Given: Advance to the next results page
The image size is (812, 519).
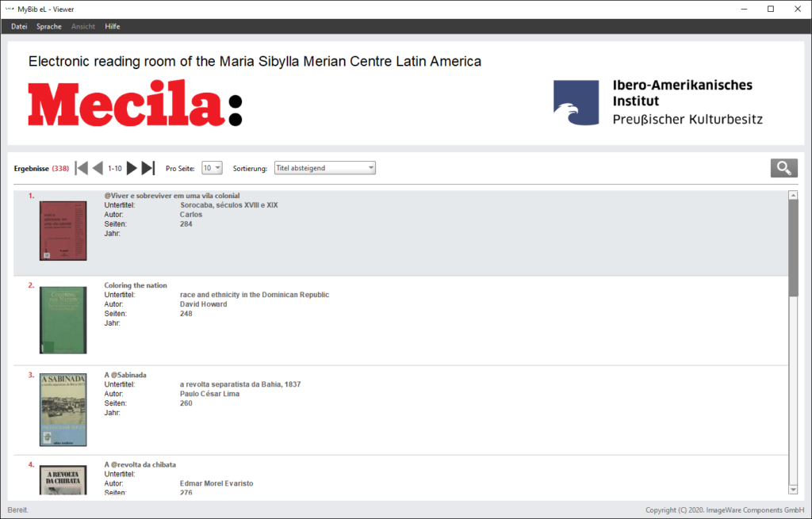Looking at the screenshot, I should (132, 168).
